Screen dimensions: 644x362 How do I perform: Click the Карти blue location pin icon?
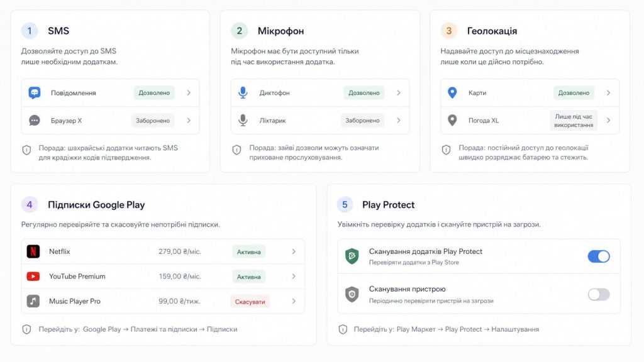coord(452,93)
